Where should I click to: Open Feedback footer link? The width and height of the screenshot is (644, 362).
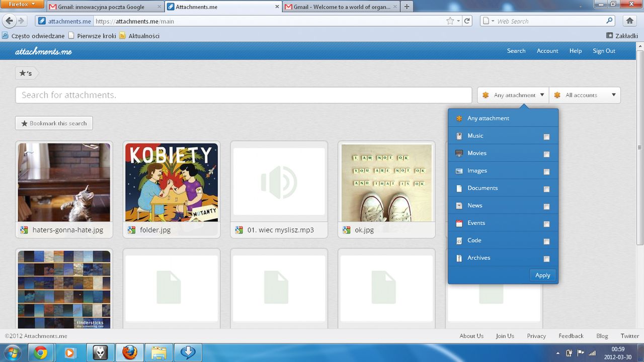tap(571, 336)
